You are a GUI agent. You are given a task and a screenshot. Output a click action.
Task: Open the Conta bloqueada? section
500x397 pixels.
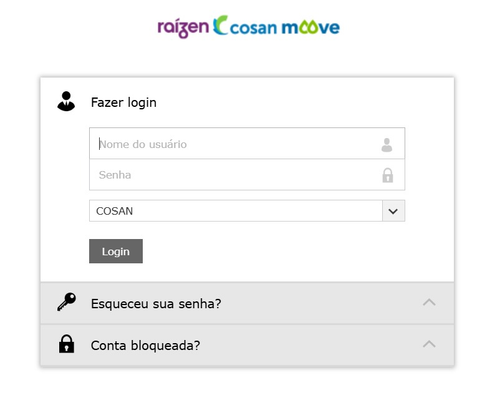click(x=247, y=345)
